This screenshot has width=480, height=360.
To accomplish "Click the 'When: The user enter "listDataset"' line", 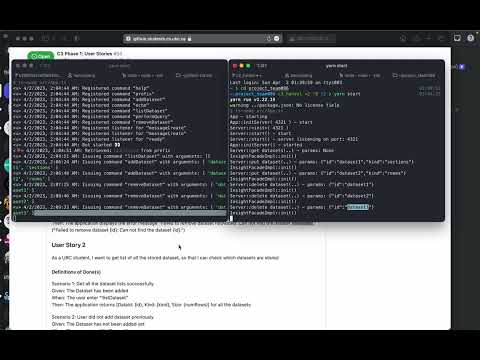I will pos(90,298).
